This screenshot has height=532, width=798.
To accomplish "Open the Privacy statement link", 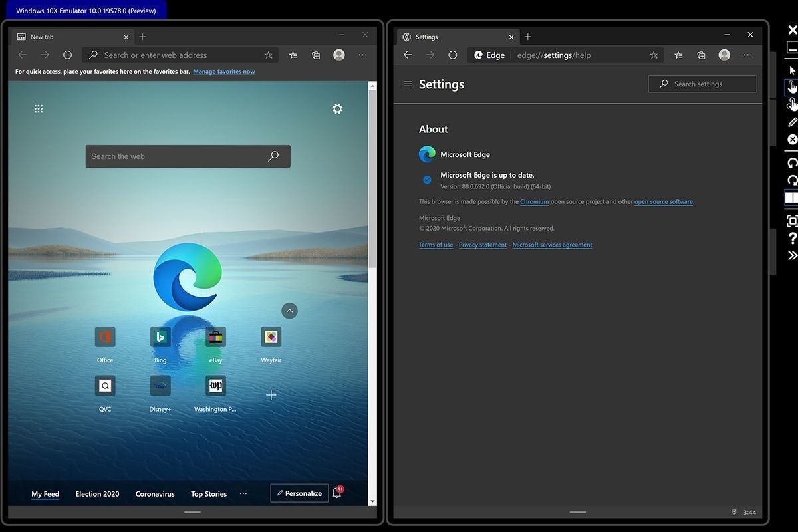I will [483, 245].
